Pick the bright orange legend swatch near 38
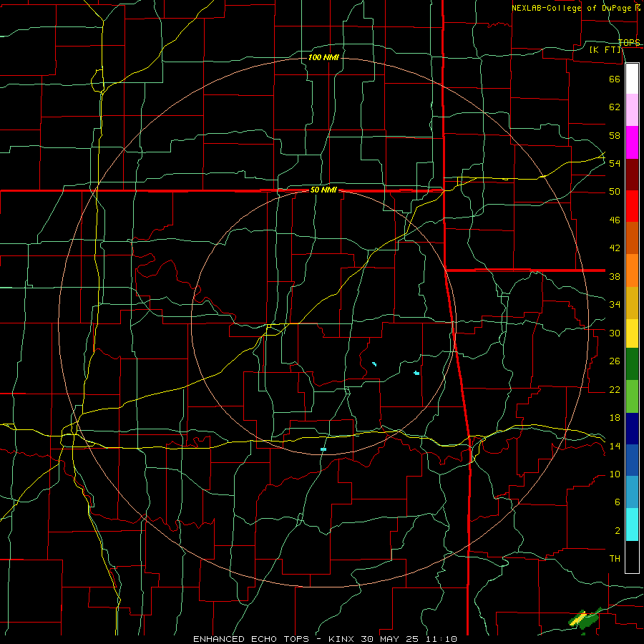The image size is (644, 644). coord(632,270)
